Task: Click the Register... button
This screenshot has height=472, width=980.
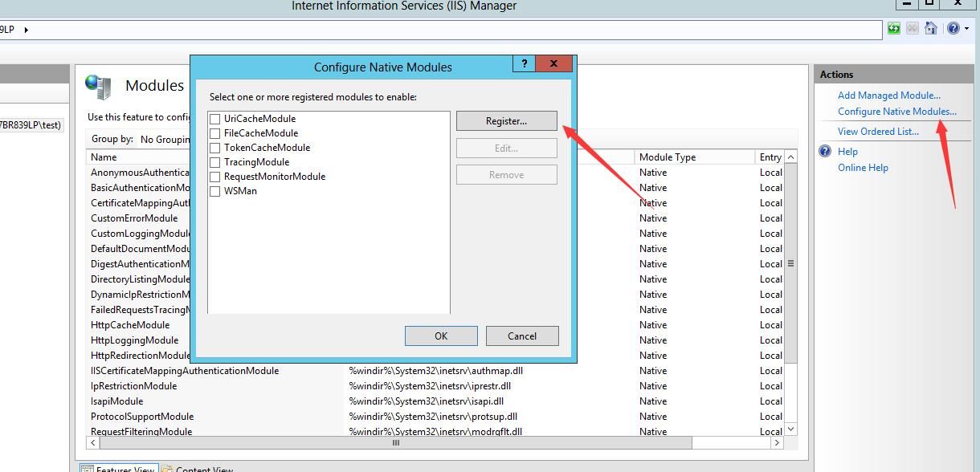Action: pos(506,121)
